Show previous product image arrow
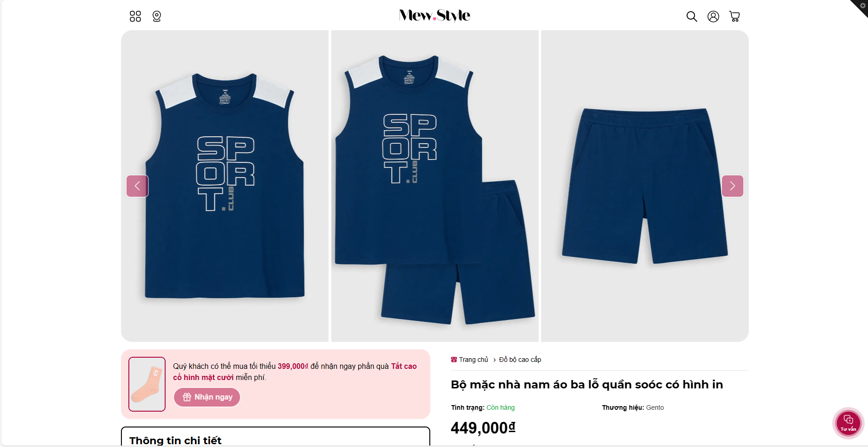Viewport: 868px width, 447px height. (x=137, y=186)
